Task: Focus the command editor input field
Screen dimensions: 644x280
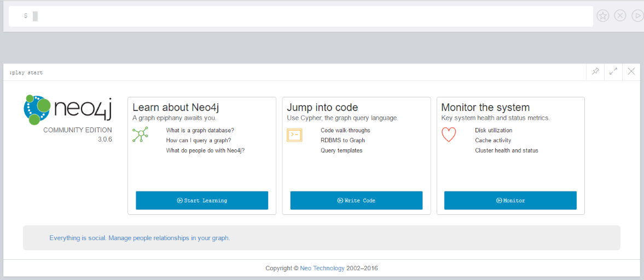Action: tap(300, 16)
